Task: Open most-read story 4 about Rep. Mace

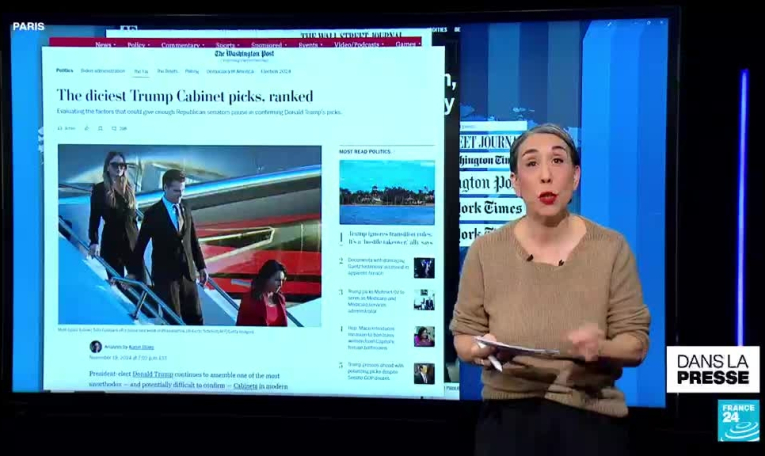Action: (371, 338)
